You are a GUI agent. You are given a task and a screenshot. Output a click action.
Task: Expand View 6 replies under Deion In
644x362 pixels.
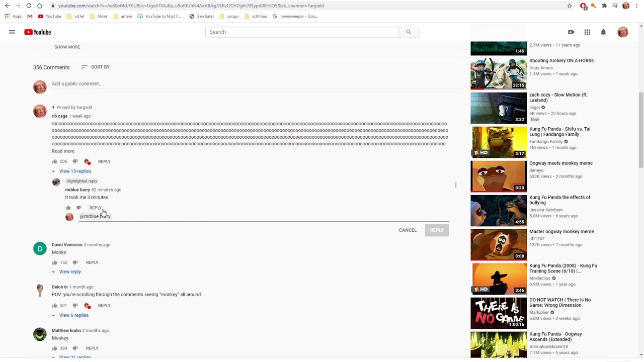70,315
